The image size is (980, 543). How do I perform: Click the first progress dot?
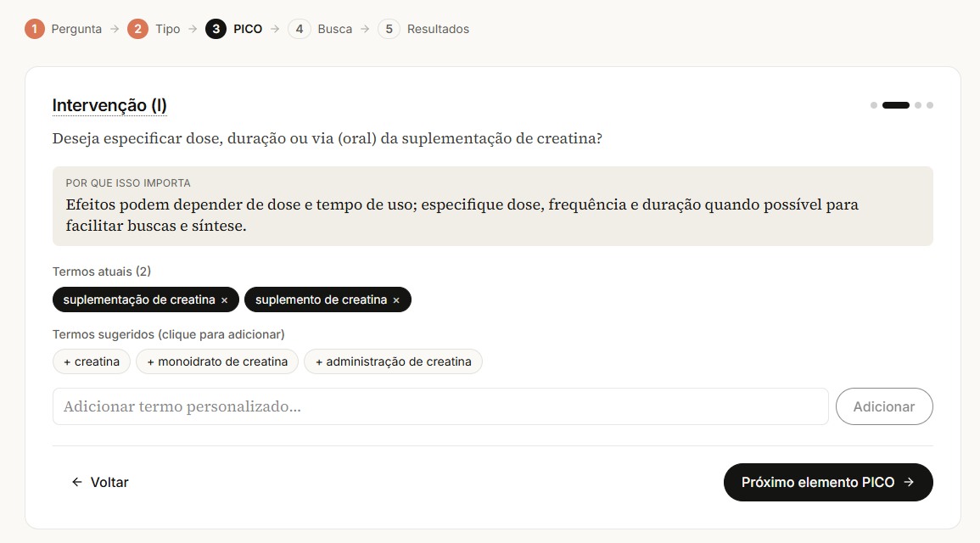coord(874,105)
